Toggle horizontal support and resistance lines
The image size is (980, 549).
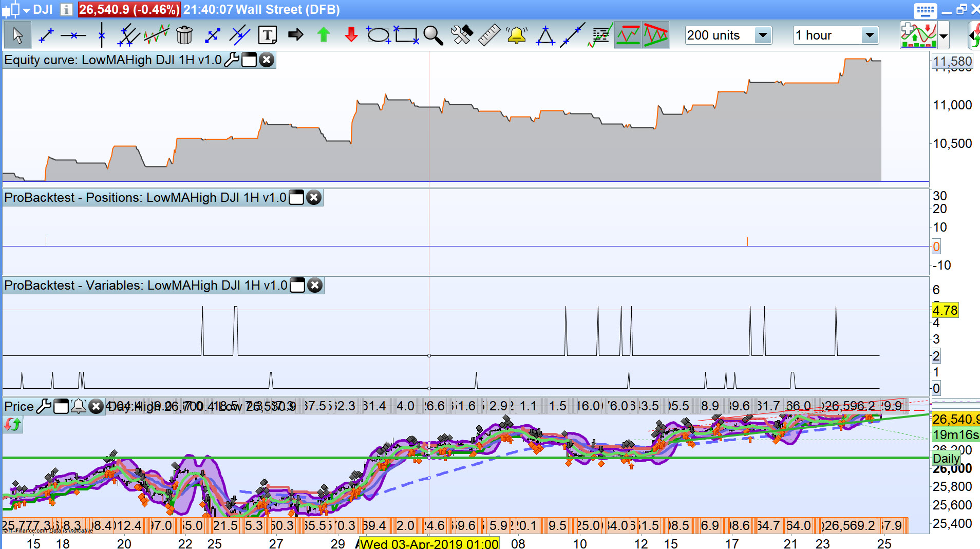click(x=628, y=35)
